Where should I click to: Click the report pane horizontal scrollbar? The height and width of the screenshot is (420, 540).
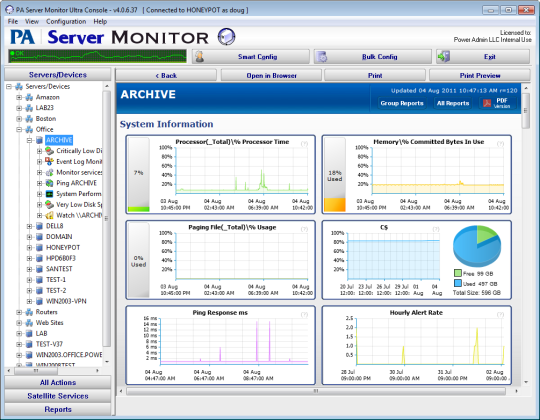click(316, 391)
